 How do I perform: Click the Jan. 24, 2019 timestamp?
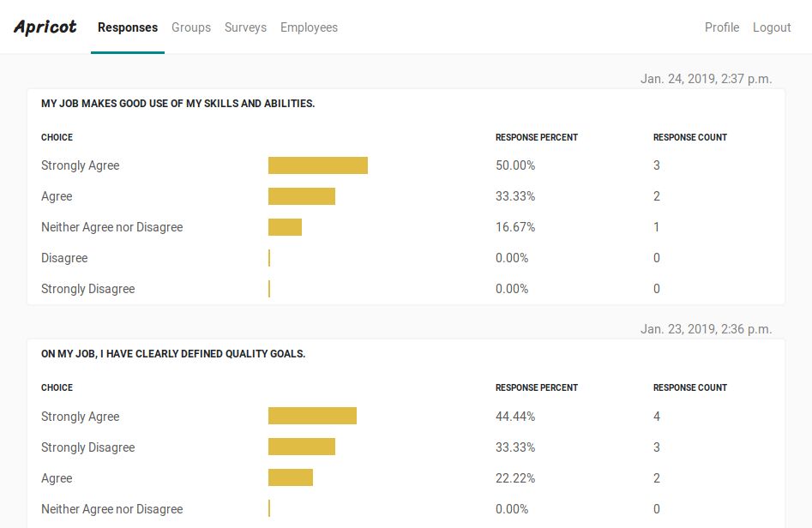pyautogui.click(x=706, y=79)
